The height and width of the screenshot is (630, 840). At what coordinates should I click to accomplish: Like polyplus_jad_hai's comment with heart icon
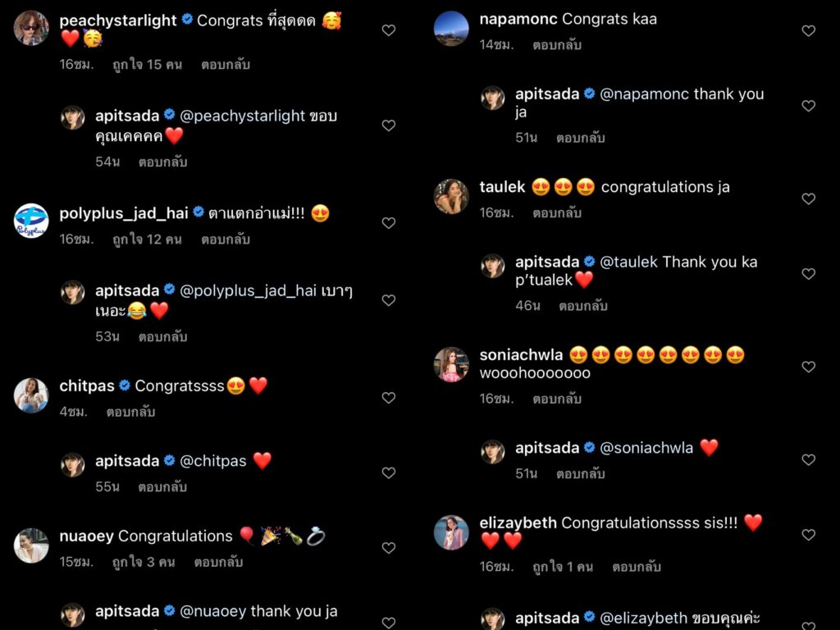[388, 223]
